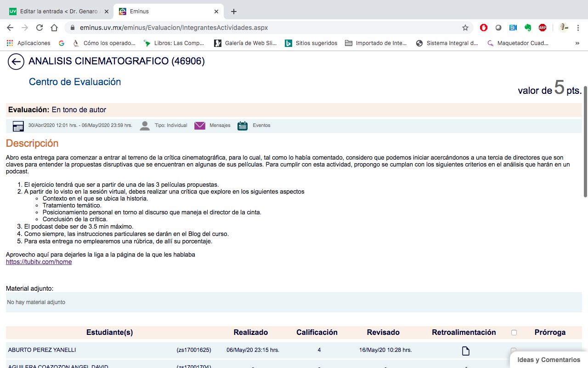Open the Adblock Plus extension icon

(543, 28)
